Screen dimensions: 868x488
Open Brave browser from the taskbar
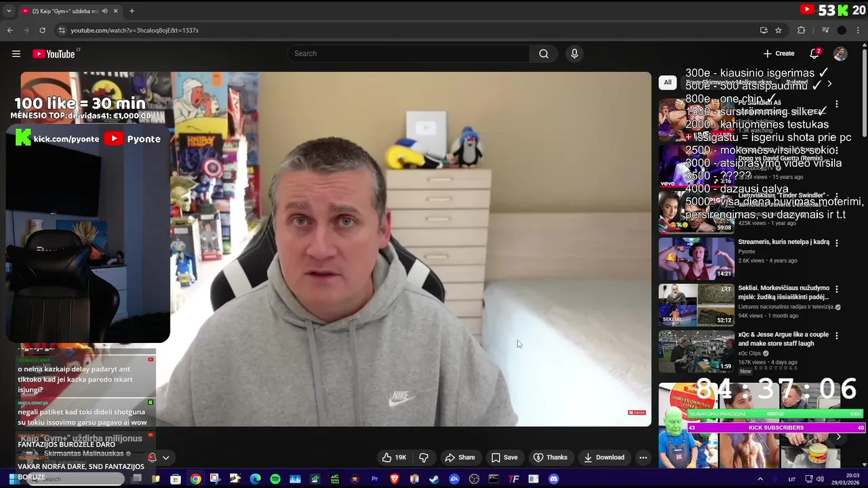pyautogui.click(x=395, y=479)
